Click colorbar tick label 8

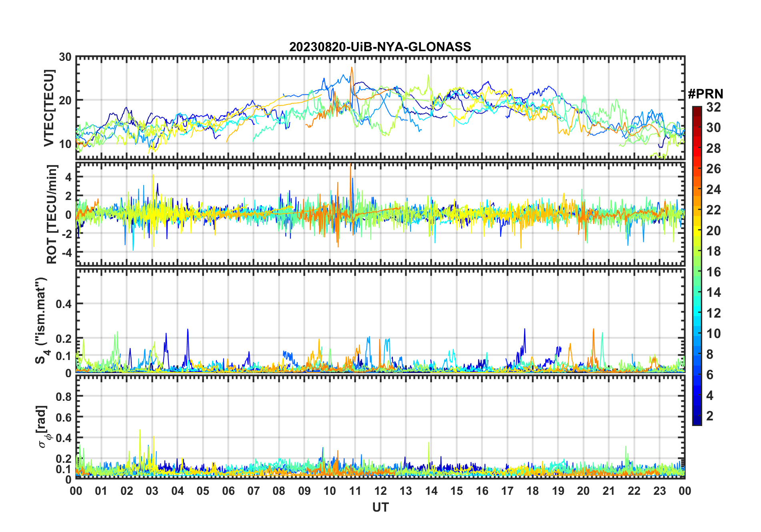[710, 354]
